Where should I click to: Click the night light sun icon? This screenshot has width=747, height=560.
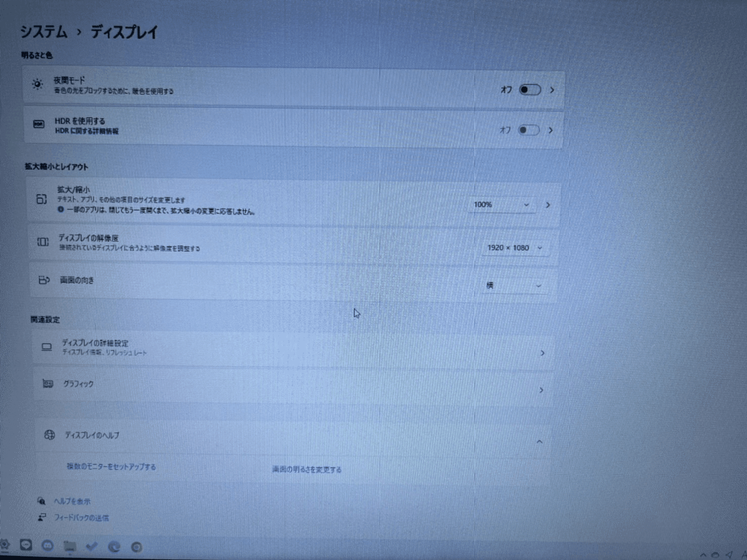[x=37, y=84]
